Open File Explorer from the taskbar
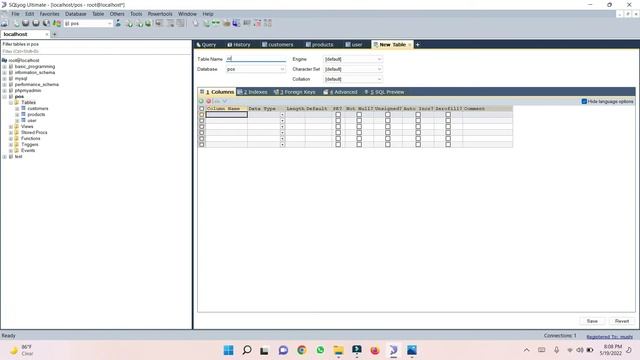The height and width of the screenshot is (360, 640). point(338,350)
